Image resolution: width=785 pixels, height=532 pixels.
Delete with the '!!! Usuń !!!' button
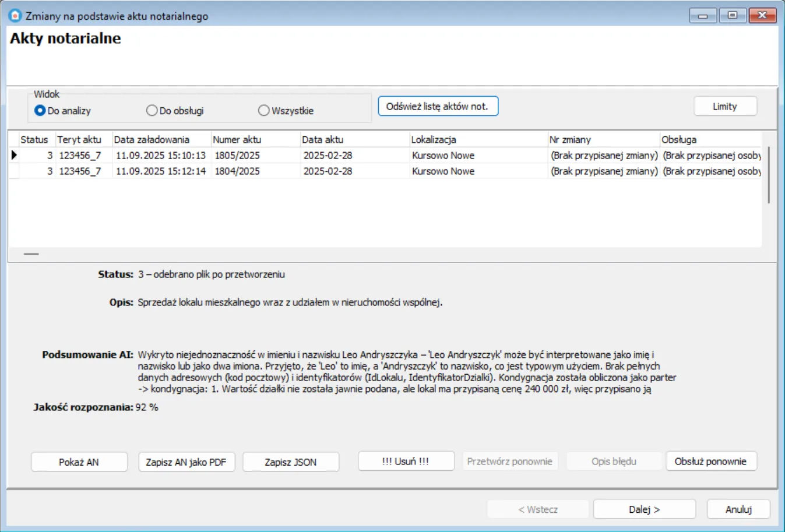(x=406, y=461)
